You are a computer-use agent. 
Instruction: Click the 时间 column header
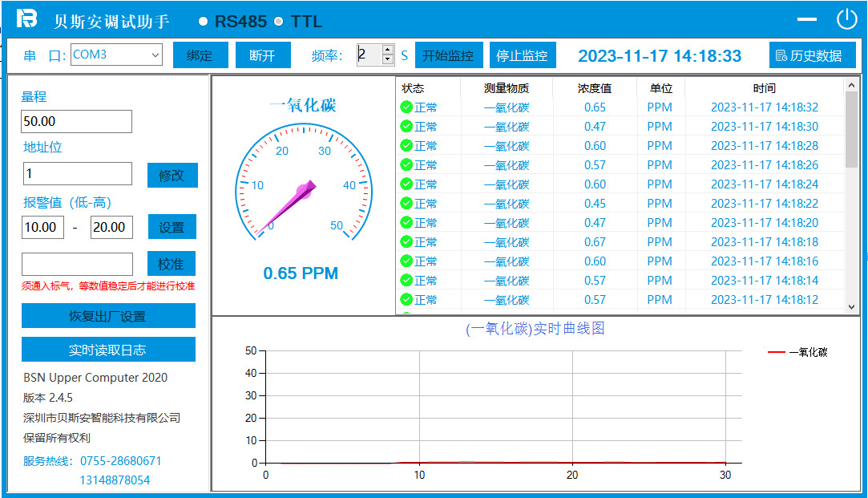tap(764, 88)
